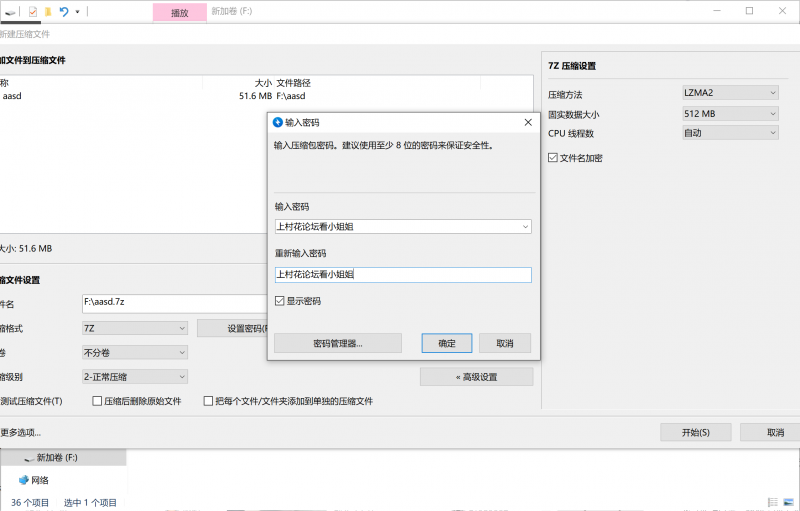Enable 压缩后删除原始文件 option

pyautogui.click(x=98, y=401)
